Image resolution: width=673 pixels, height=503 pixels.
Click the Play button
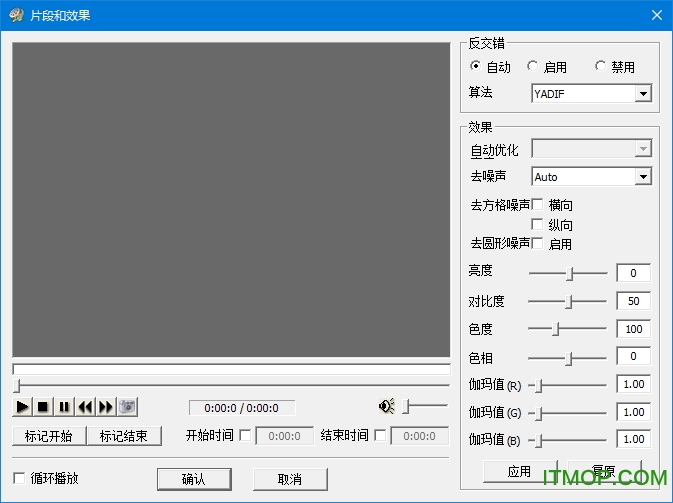[x=22, y=406]
